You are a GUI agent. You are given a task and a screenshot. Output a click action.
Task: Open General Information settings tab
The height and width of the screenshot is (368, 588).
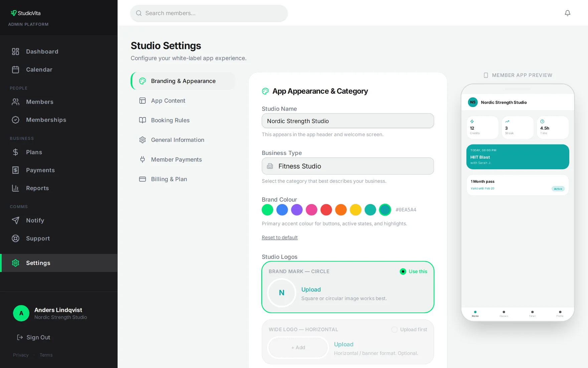[x=183, y=140]
